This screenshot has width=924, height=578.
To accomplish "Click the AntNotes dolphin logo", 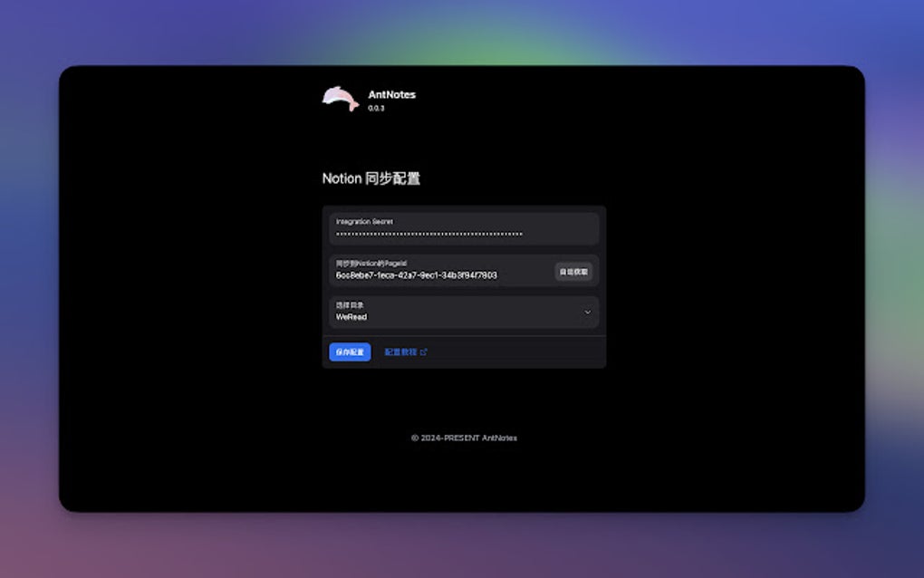I will 341,99.
